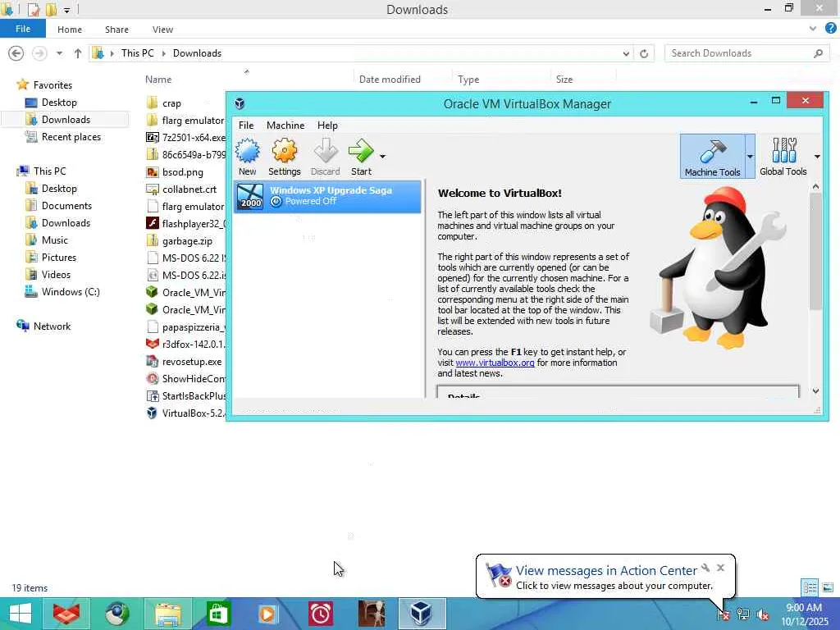The image size is (840, 630).
Task: Open Windows Store from taskbar
Action: coord(218,614)
